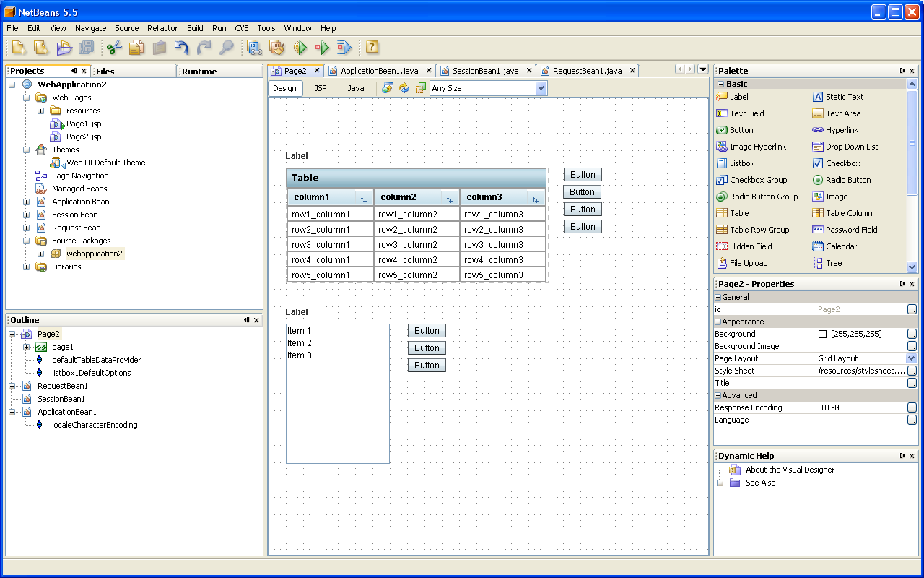This screenshot has width=924, height=578.
Task: Select the Radio Button palette component
Action: click(842, 180)
